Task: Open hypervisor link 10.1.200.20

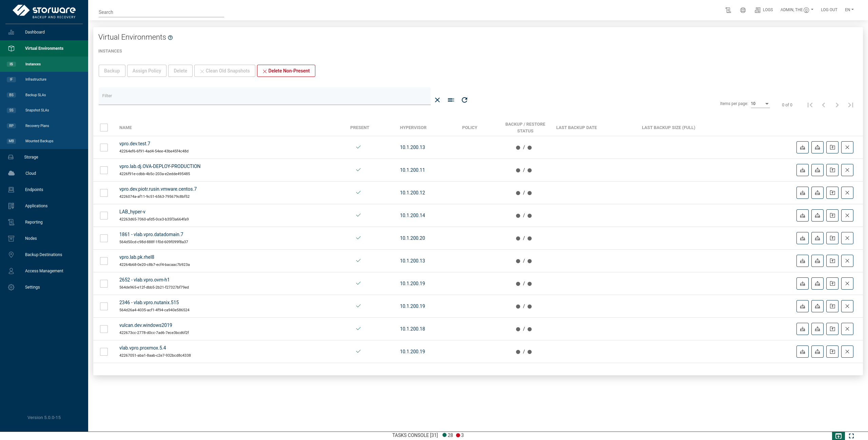Action: click(x=412, y=238)
